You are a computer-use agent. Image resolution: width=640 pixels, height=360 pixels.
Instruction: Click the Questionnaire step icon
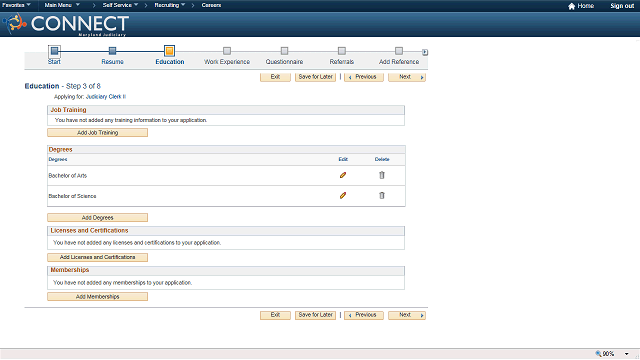click(284, 51)
